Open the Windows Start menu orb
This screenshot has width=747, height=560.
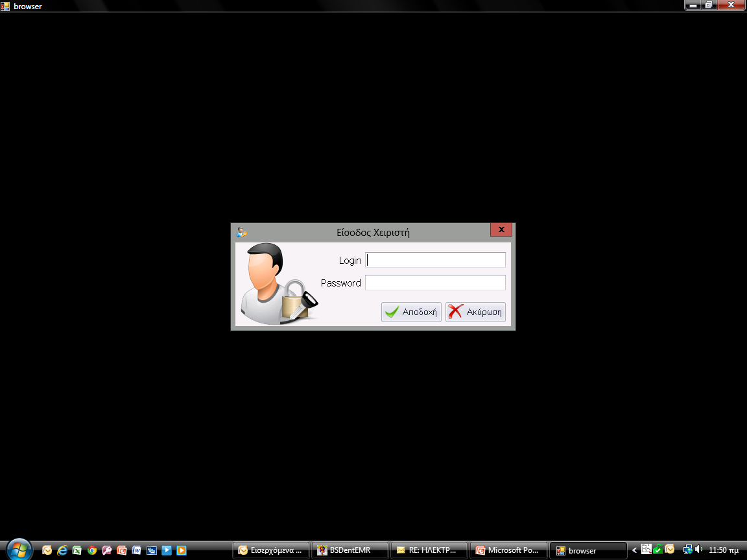pyautogui.click(x=19, y=550)
